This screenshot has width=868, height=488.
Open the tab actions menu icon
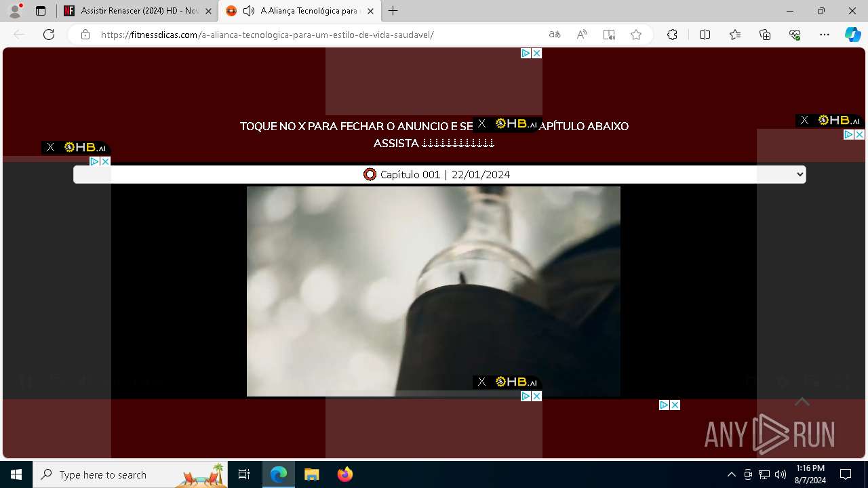click(41, 11)
